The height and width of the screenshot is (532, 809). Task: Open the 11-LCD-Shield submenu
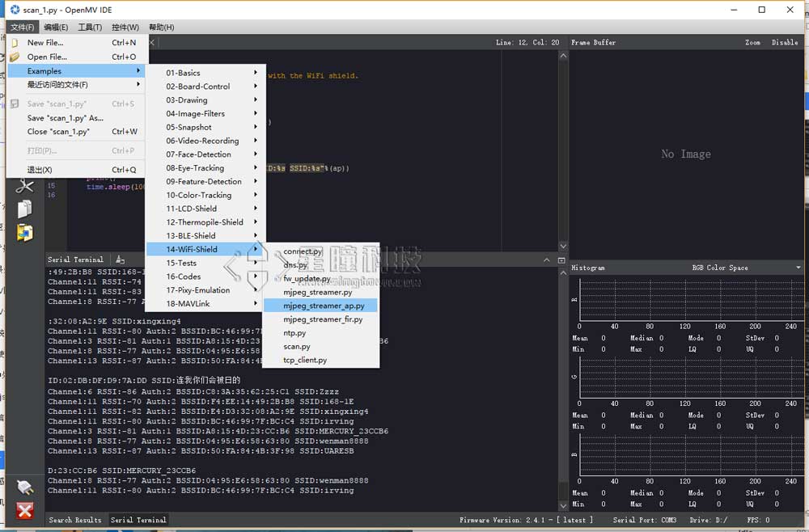pyautogui.click(x=205, y=209)
